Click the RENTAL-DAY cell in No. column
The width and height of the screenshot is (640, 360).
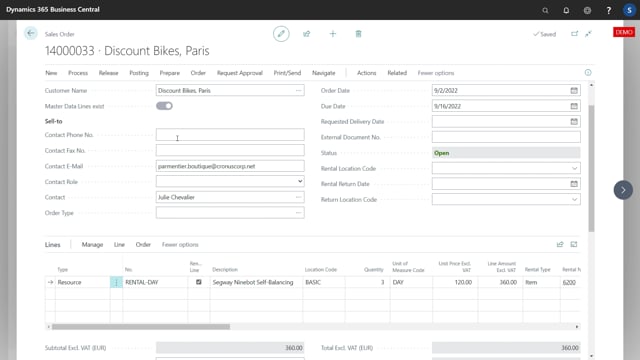(156, 282)
